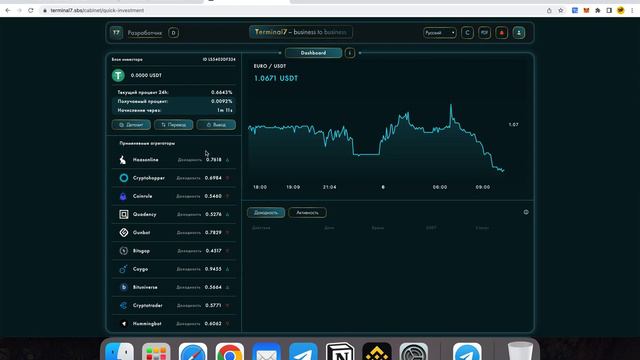Click Bituniverse yield value 0.5664
Image resolution: width=640 pixels, height=360 pixels.
(213, 287)
